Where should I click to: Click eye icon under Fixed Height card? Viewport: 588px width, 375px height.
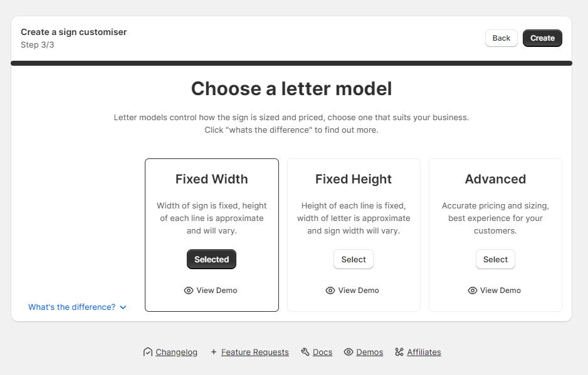(x=330, y=290)
